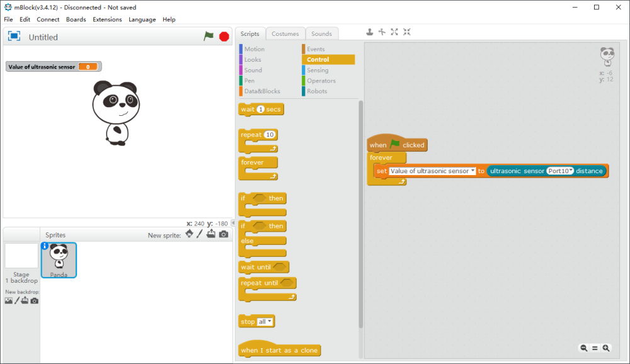Switch to the Scripts tab
The height and width of the screenshot is (364, 630).
coord(250,34)
